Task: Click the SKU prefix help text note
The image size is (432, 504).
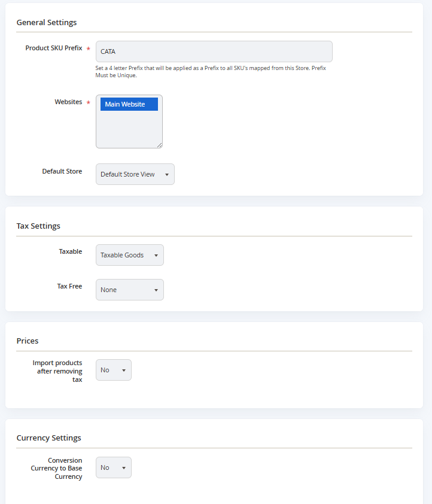Action: 211,72
